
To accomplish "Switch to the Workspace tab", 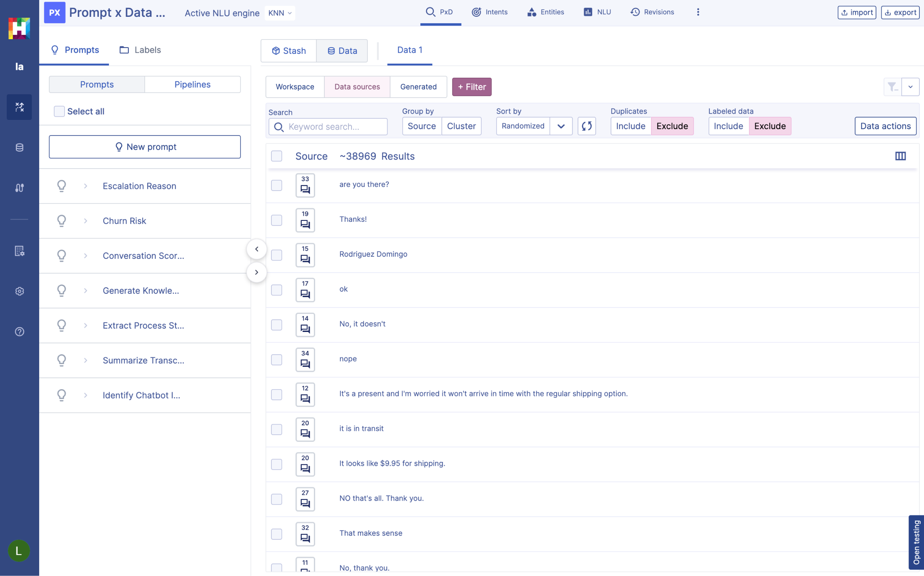I will pos(295,86).
